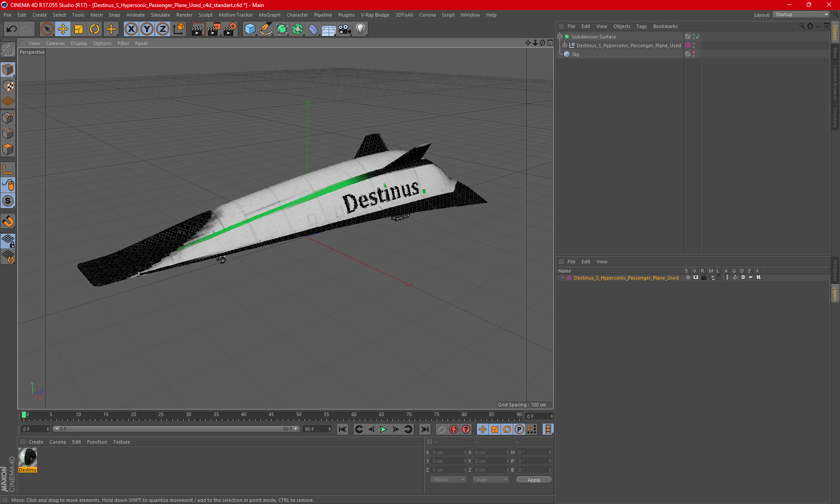Switch to Texture mode in left palette
840x504 pixels.
coord(8,86)
